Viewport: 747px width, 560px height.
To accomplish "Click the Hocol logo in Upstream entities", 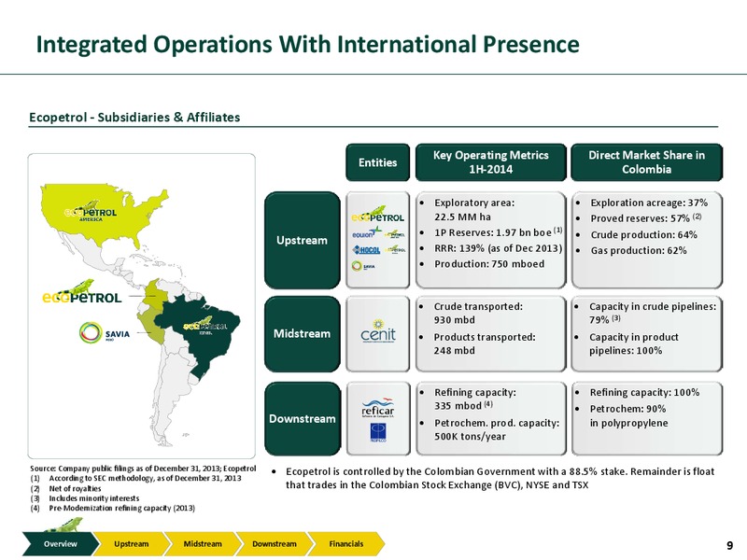I will pyautogui.click(x=366, y=249).
